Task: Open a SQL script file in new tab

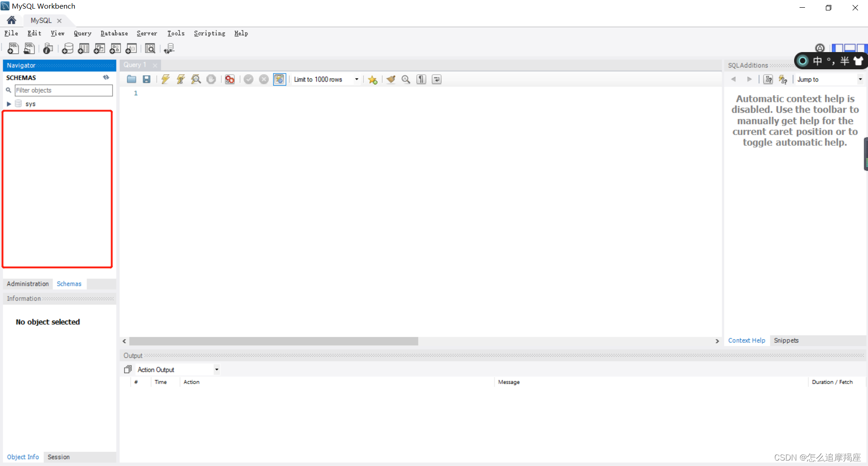Action: click(x=29, y=48)
